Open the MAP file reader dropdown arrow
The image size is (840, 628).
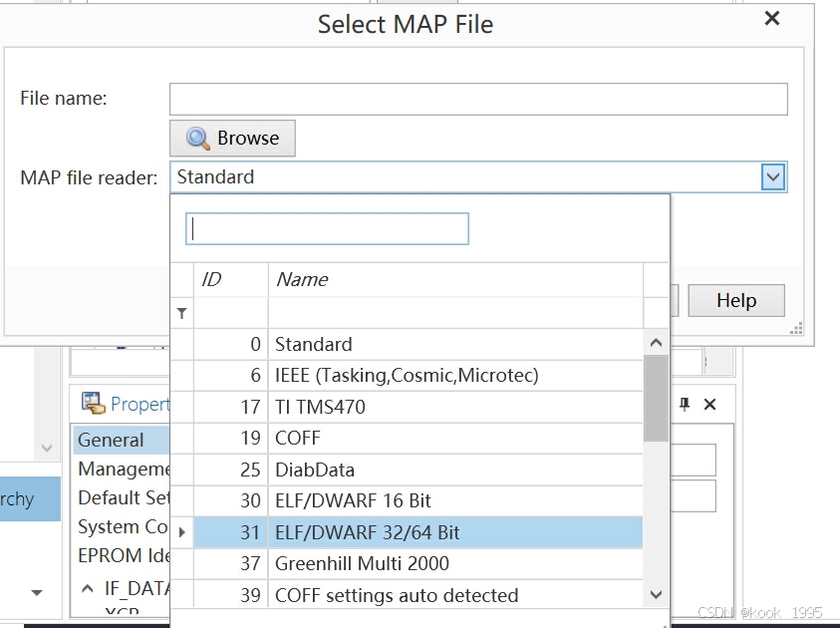pos(773,177)
